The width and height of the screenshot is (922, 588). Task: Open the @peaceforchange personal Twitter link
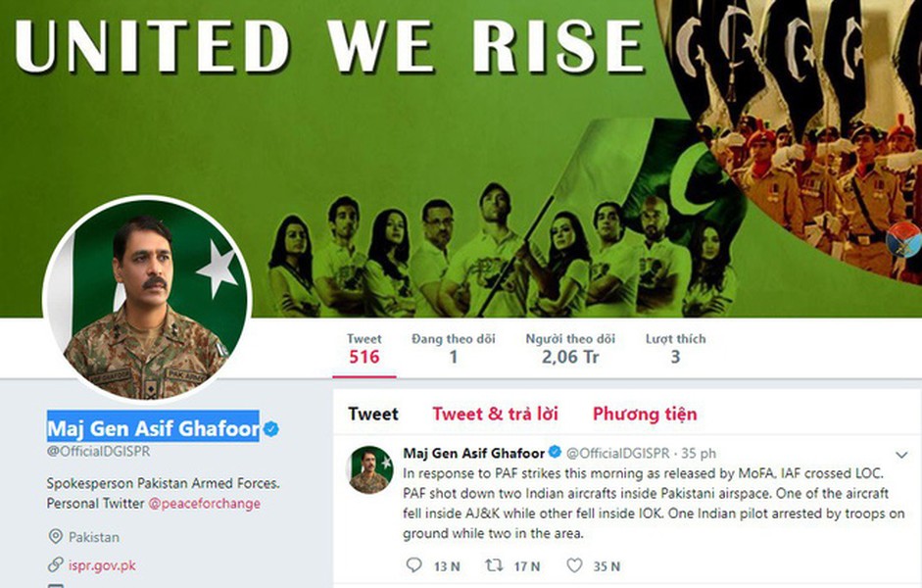[204, 504]
